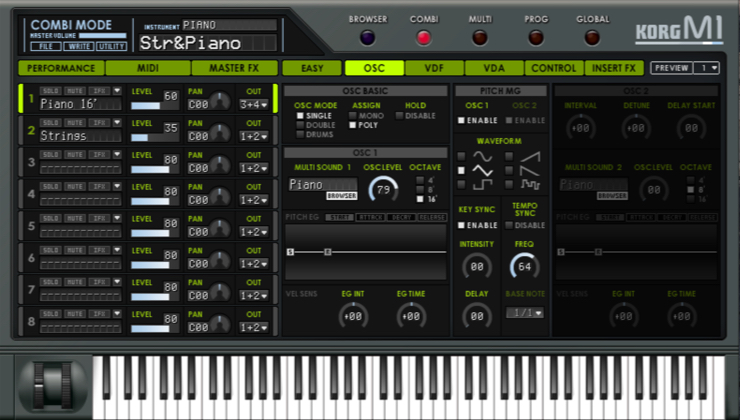This screenshot has height=420, width=740.
Task: Expand timbre 4 options arrow next to IFX
Action: (117, 186)
